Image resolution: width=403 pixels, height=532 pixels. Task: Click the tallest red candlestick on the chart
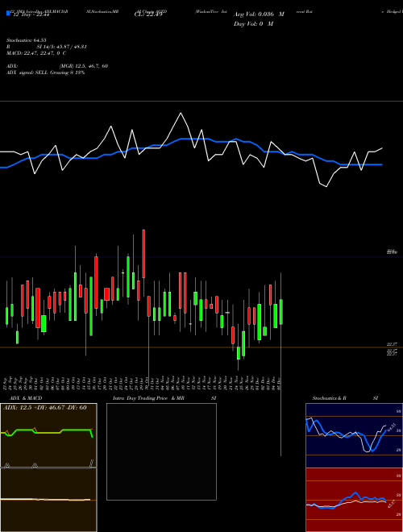pyautogui.click(x=143, y=254)
